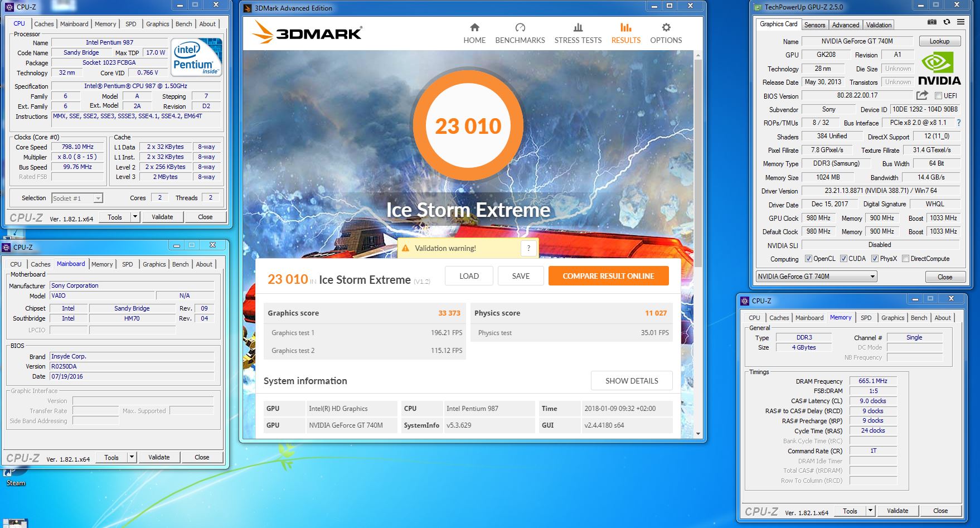Switch to SPD tab in CPU-Z Mainboard window

[128, 264]
